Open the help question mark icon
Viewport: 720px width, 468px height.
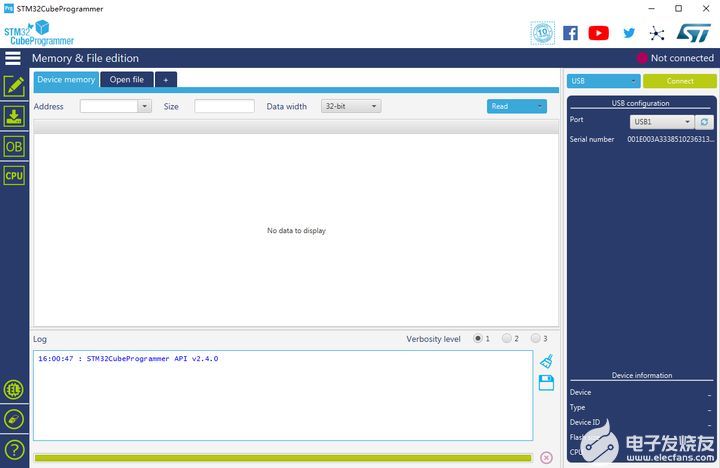14,450
